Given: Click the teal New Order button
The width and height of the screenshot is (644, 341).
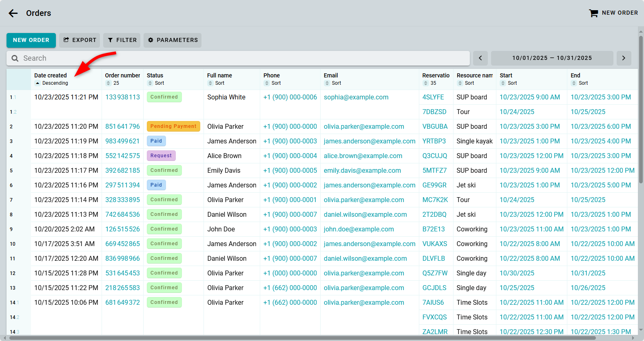Looking at the screenshot, I should click(x=31, y=40).
